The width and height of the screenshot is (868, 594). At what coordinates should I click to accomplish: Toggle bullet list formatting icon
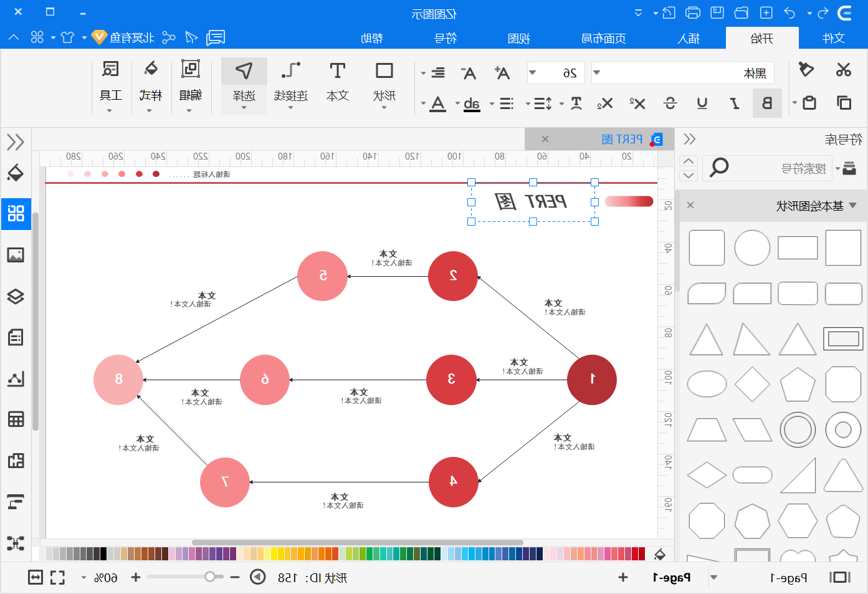pos(507,103)
